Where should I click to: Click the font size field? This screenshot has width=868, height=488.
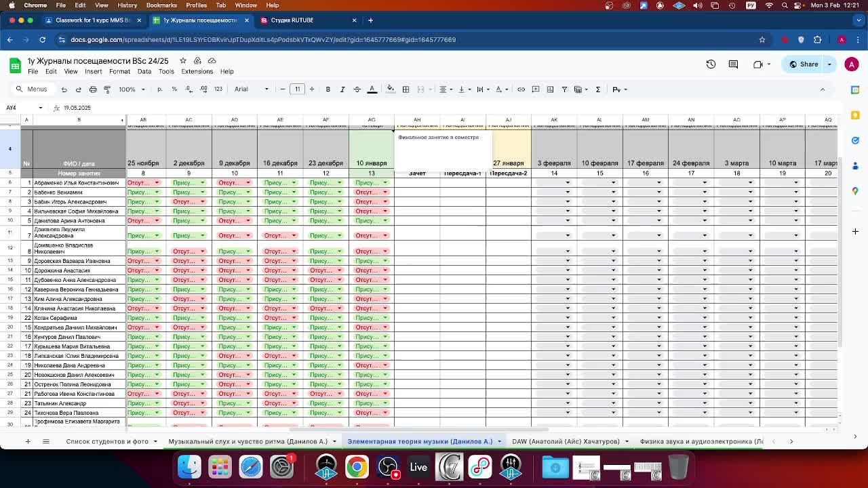point(297,89)
